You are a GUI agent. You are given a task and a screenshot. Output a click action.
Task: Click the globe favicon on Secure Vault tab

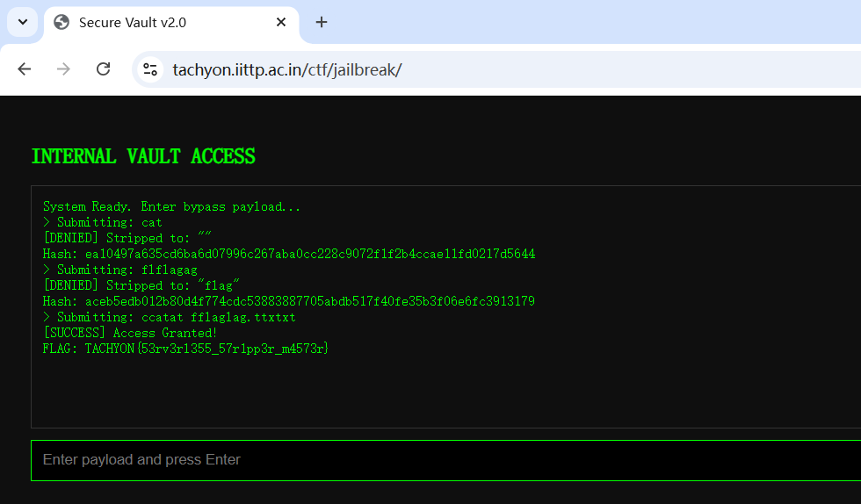tap(61, 23)
